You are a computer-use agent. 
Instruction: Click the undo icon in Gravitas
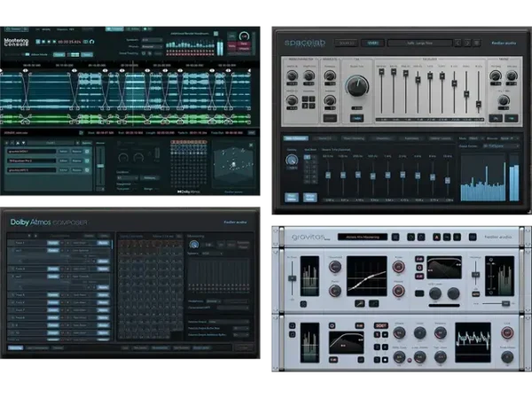[411, 237]
